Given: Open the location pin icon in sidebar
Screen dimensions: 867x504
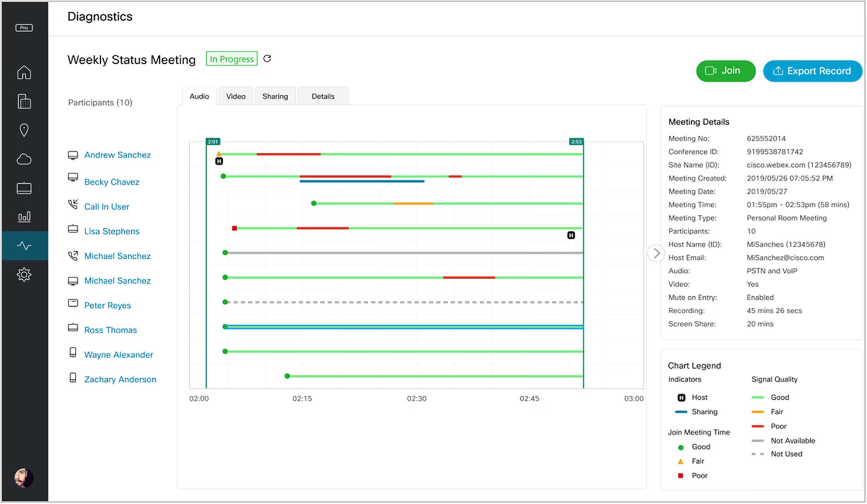Looking at the screenshot, I should click(24, 130).
